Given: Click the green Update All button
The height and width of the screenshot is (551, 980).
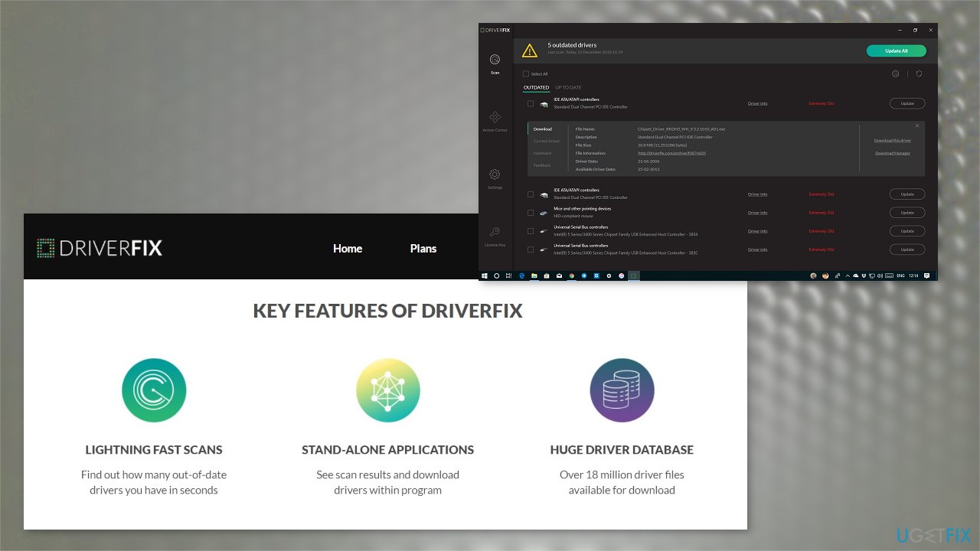Looking at the screenshot, I should [x=897, y=51].
